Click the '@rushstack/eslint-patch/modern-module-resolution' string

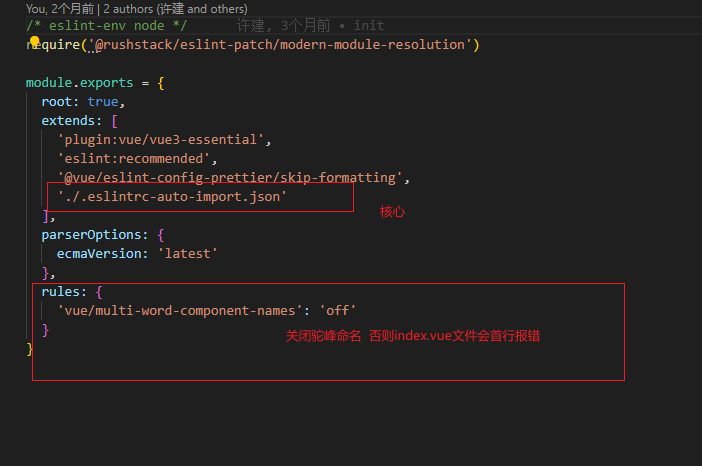[x=279, y=44]
